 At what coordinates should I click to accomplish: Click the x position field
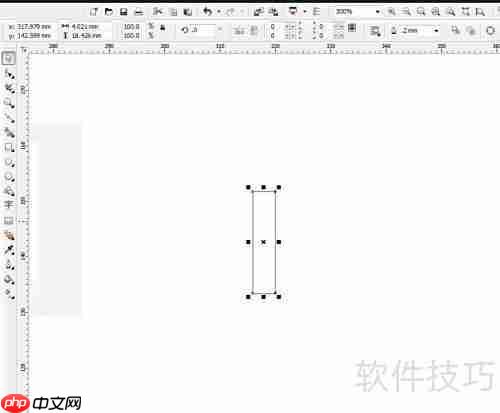tap(33, 26)
